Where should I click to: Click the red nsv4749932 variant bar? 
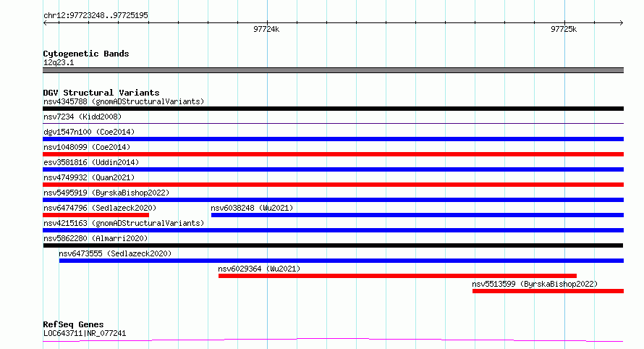pyautogui.click(x=333, y=185)
